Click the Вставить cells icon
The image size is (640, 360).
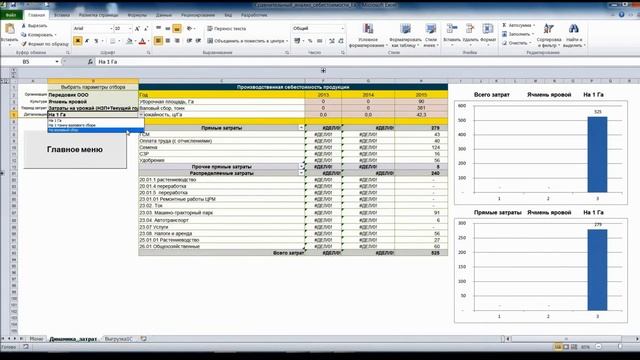[451, 29]
